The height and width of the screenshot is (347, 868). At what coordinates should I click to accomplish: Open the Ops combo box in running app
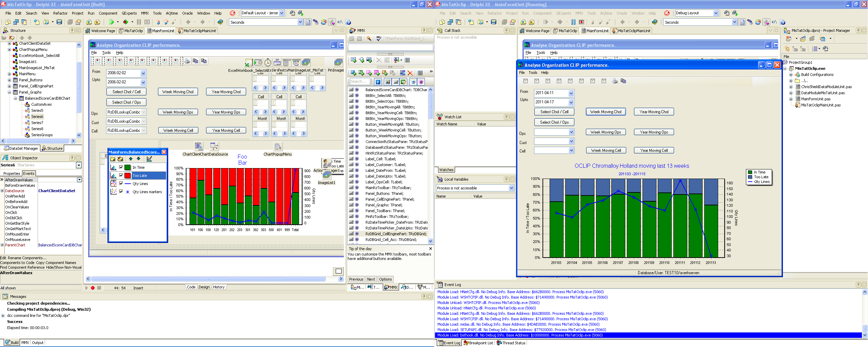click(x=571, y=132)
